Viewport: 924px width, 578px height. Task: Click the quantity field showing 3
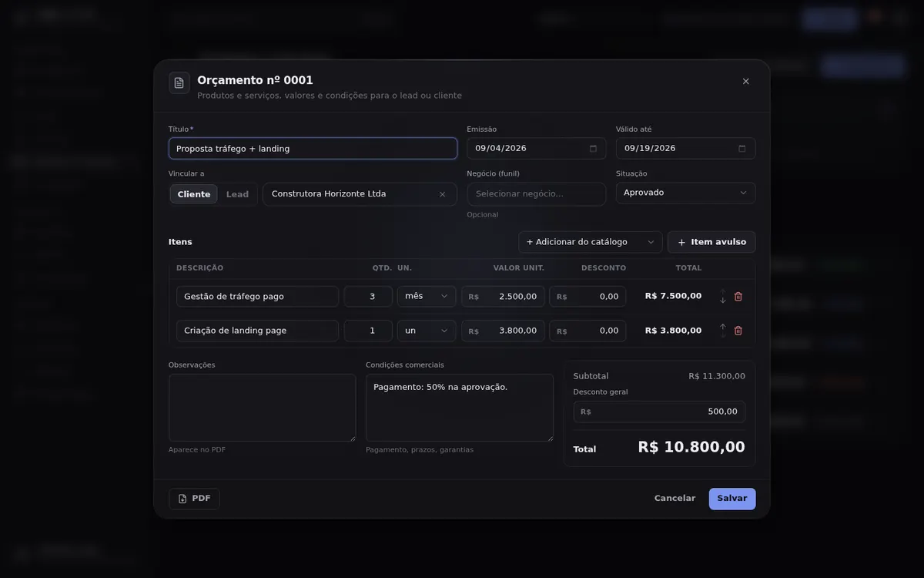(368, 297)
